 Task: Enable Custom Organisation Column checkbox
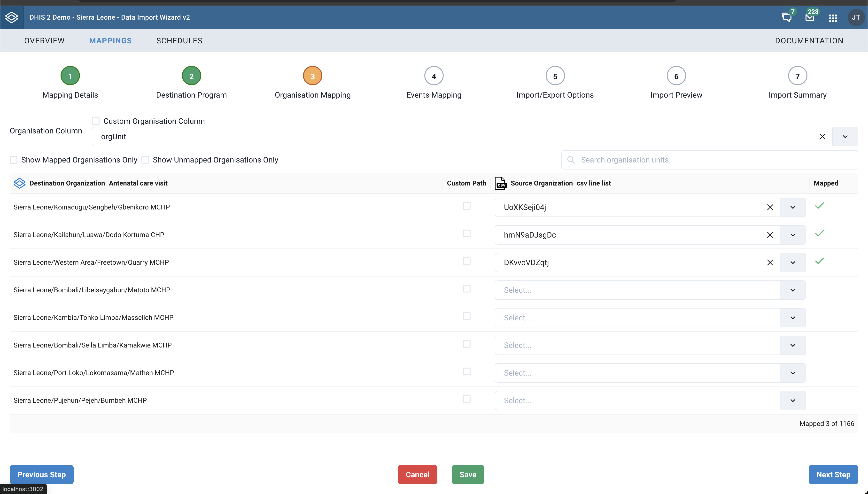pos(96,121)
